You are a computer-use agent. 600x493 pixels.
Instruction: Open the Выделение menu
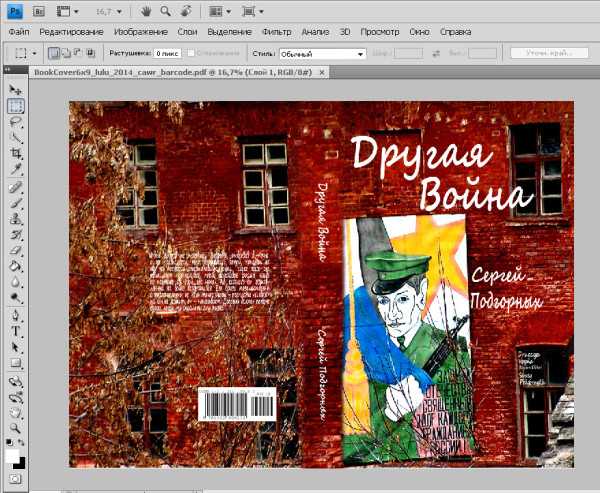click(229, 32)
